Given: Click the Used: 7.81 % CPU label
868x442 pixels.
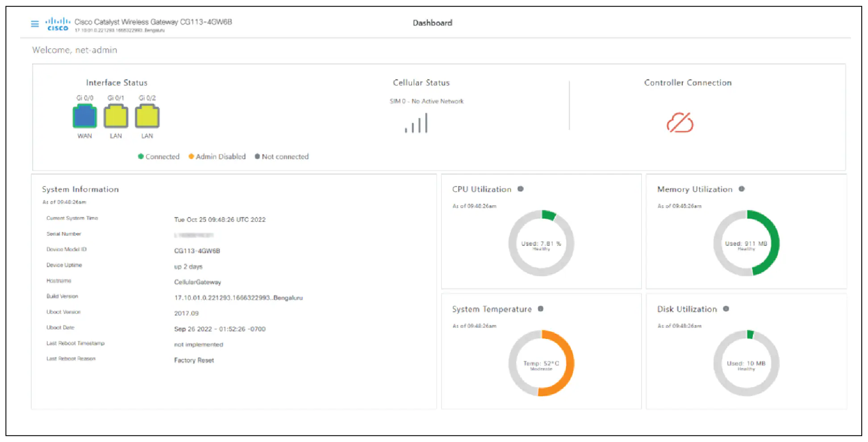Looking at the screenshot, I should [541, 244].
